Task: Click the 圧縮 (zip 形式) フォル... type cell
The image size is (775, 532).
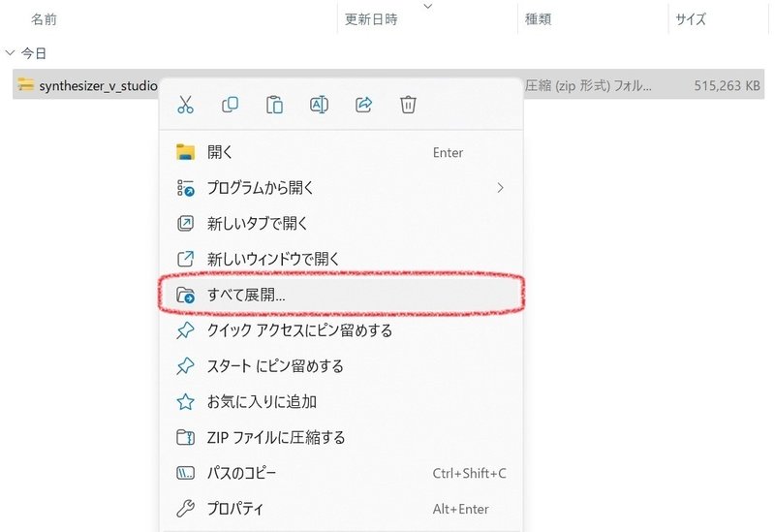Action: click(588, 85)
